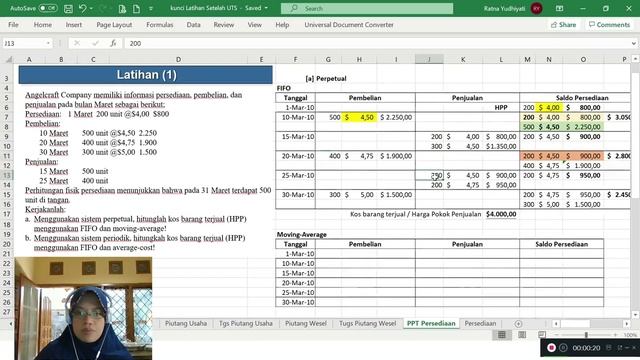Viewport: 640px width, 360px height.
Task: Expand the Name Box dropdown arrow
Action: (x=48, y=43)
